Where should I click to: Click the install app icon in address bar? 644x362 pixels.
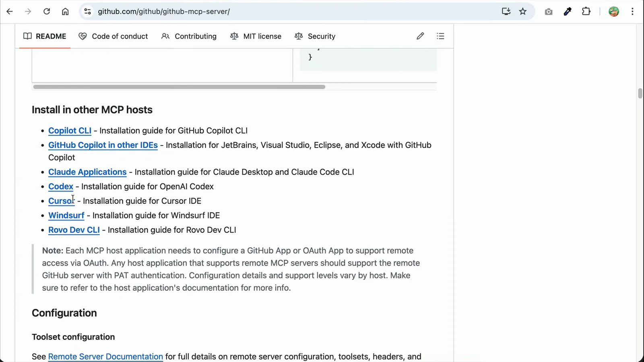pos(506,12)
